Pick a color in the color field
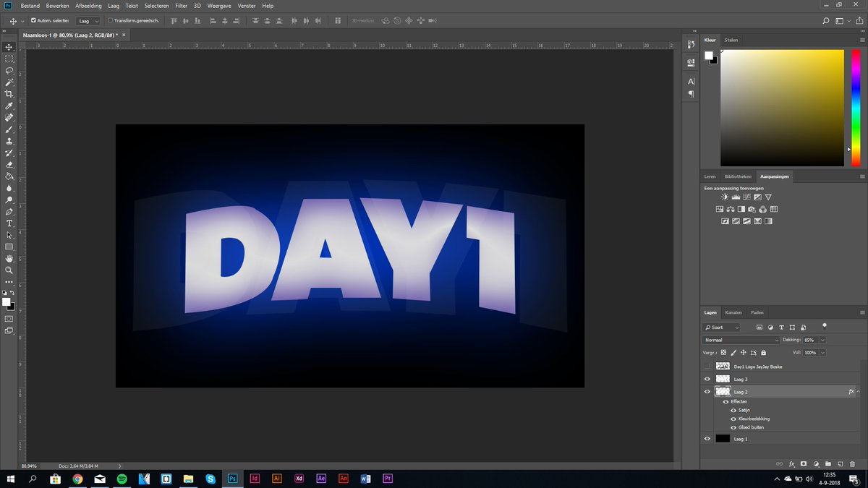 point(782,108)
